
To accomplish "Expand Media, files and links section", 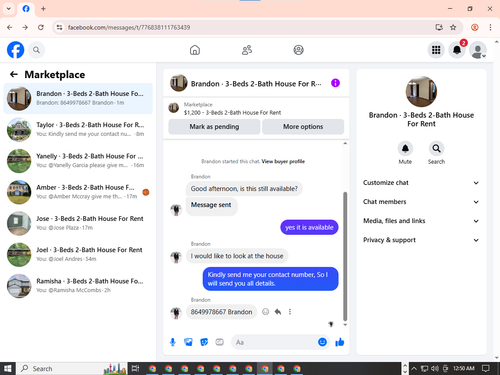I will [x=421, y=221].
